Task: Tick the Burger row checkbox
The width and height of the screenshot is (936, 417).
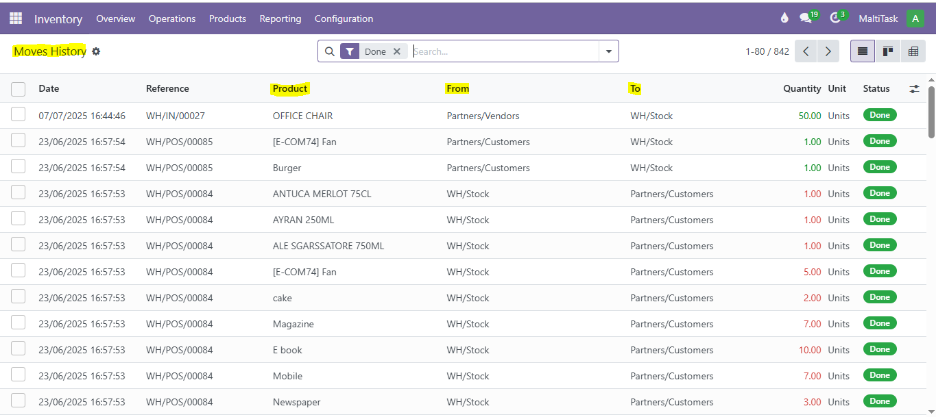Action: (18, 167)
